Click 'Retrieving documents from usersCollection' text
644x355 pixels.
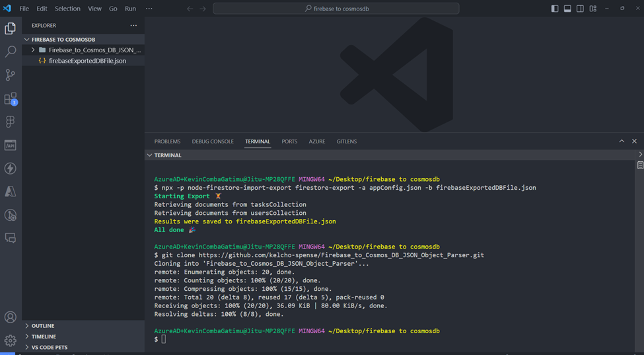pos(231,213)
